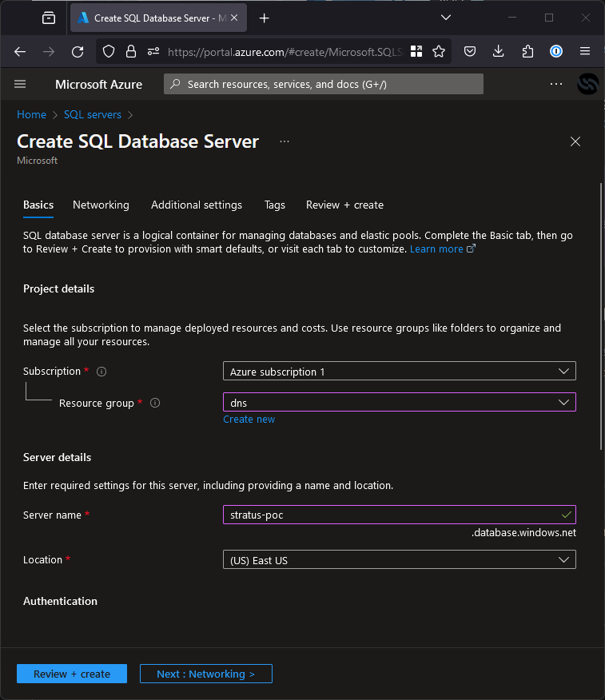Click the .database.windows.net suffix text

pos(523,532)
